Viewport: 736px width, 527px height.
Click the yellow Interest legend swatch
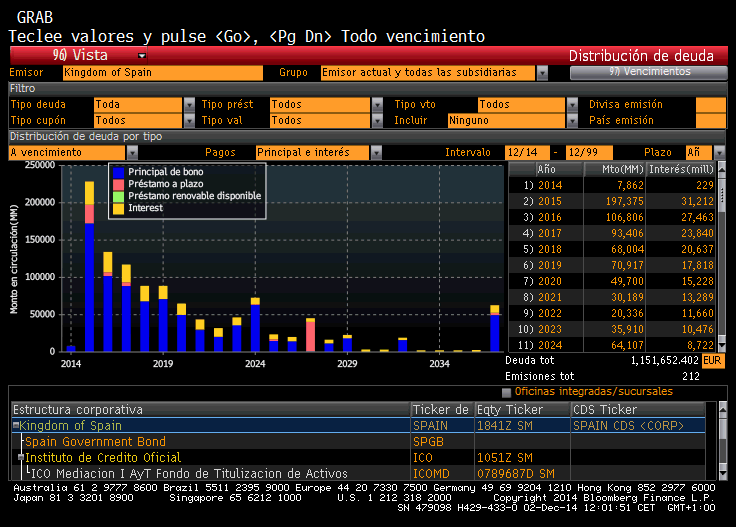point(119,209)
